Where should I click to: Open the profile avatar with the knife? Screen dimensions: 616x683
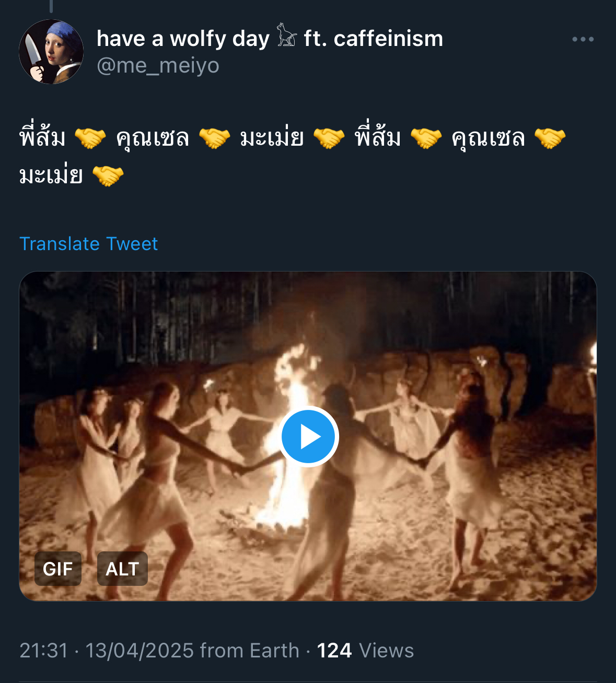tap(51, 52)
